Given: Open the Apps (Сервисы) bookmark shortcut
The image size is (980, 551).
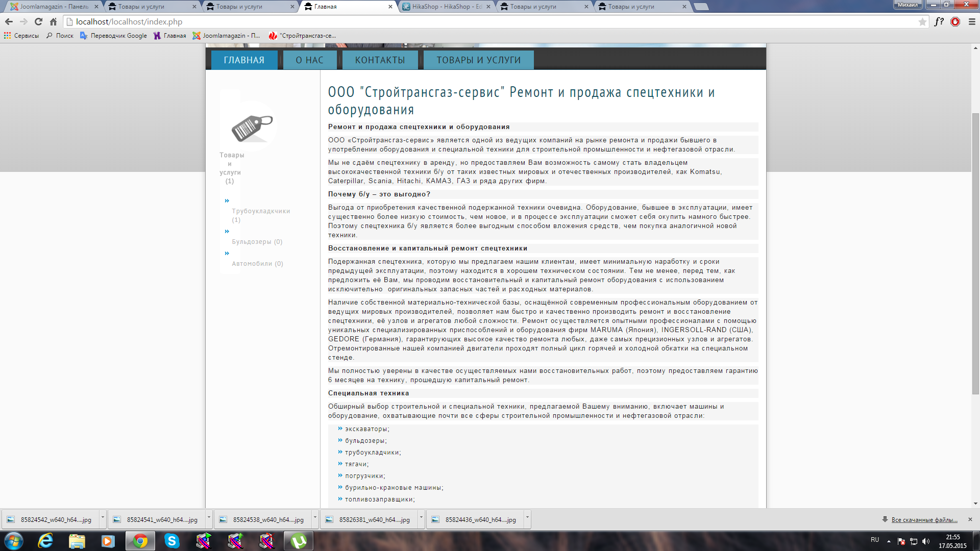Looking at the screenshot, I should [x=21, y=36].
